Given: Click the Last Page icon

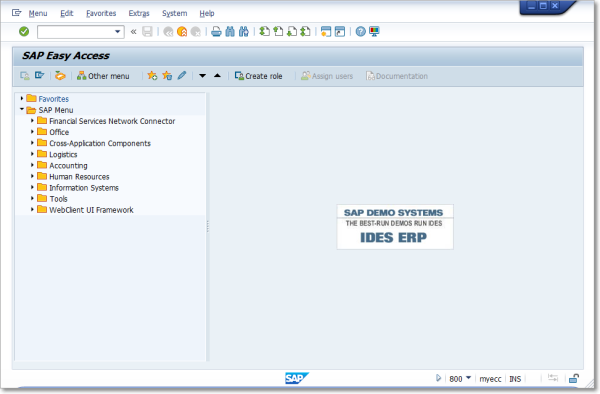Looking at the screenshot, I should point(305,31).
